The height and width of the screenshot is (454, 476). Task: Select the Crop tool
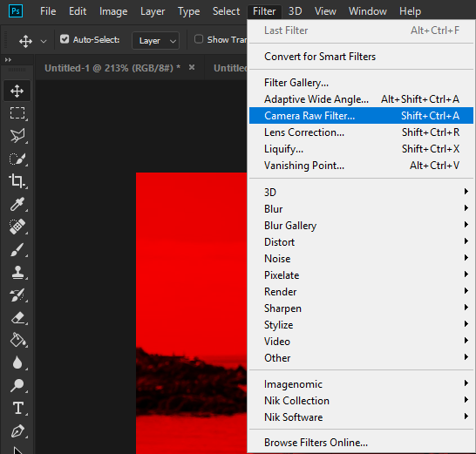click(x=17, y=181)
